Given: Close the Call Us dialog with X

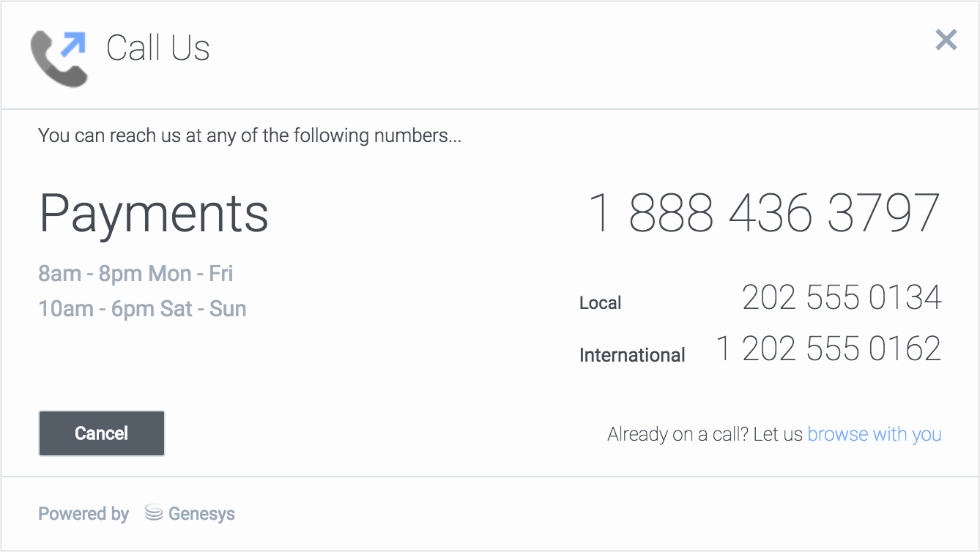Looking at the screenshot, I should click(x=946, y=40).
